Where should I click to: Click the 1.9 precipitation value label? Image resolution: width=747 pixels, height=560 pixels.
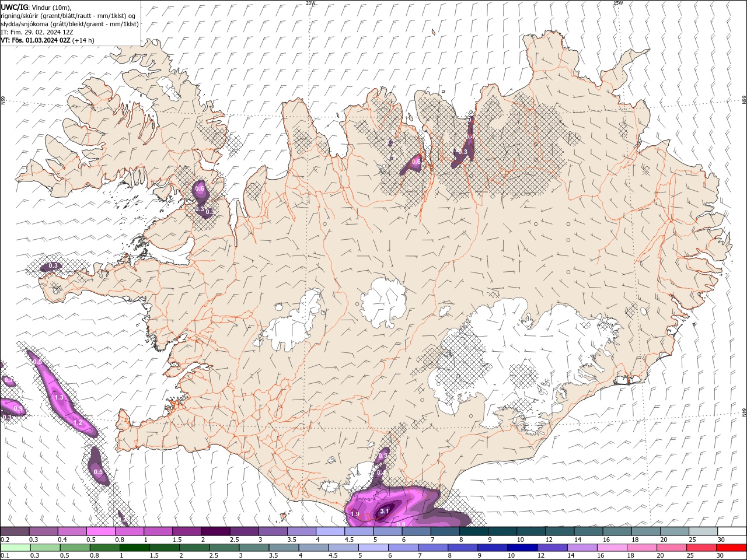coord(355,514)
